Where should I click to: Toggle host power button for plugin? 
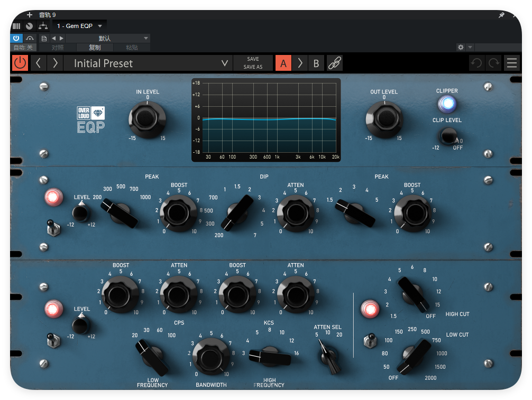[16, 38]
